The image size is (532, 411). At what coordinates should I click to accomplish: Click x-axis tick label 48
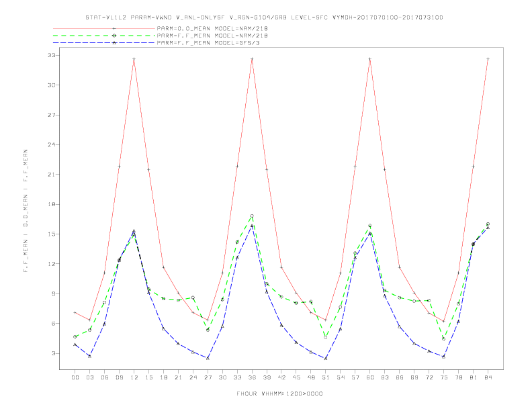point(311,377)
